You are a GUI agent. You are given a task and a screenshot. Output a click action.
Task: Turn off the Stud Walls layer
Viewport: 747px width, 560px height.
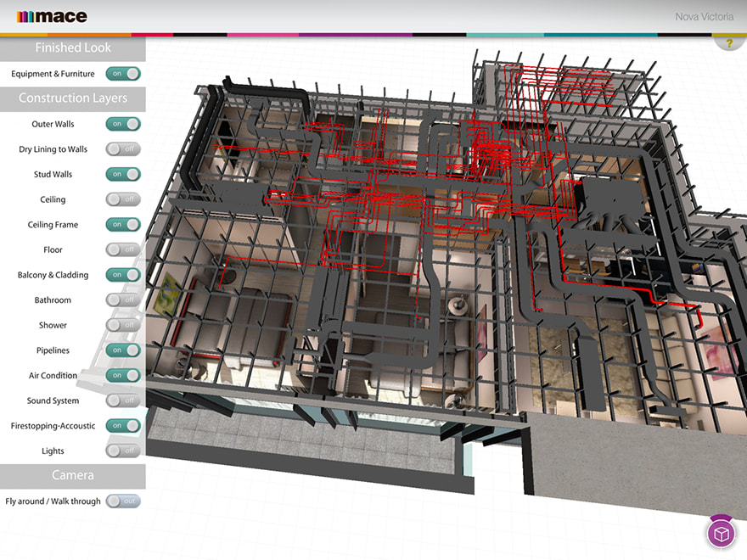tap(123, 174)
